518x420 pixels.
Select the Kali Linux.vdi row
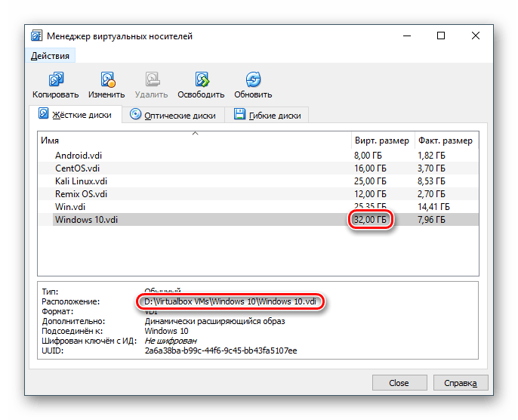click(x=258, y=181)
